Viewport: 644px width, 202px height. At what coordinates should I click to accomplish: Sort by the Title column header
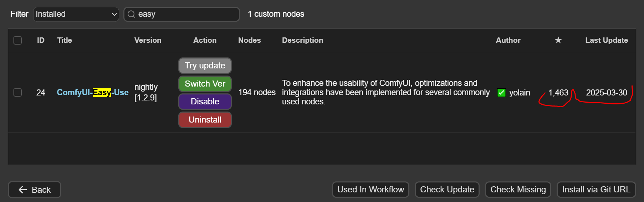click(x=65, y=40)
